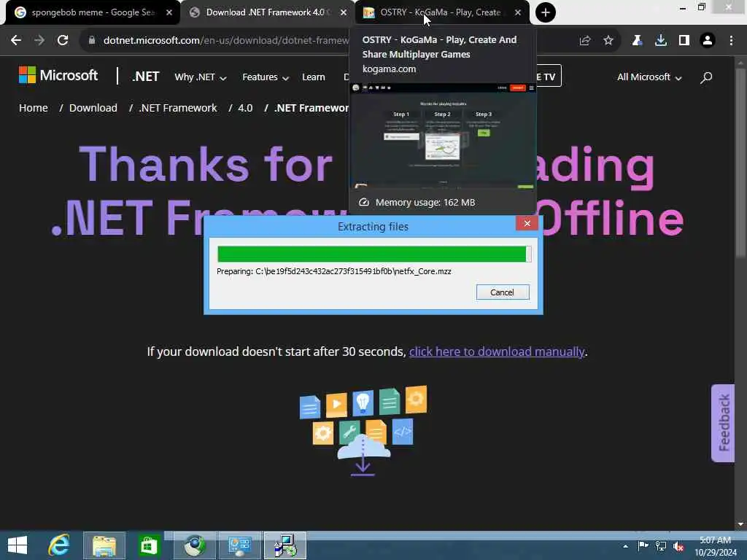The height and width of the screenshot is (560, 747).
Task: Open the Learn menu item
Action: [314, 77]
